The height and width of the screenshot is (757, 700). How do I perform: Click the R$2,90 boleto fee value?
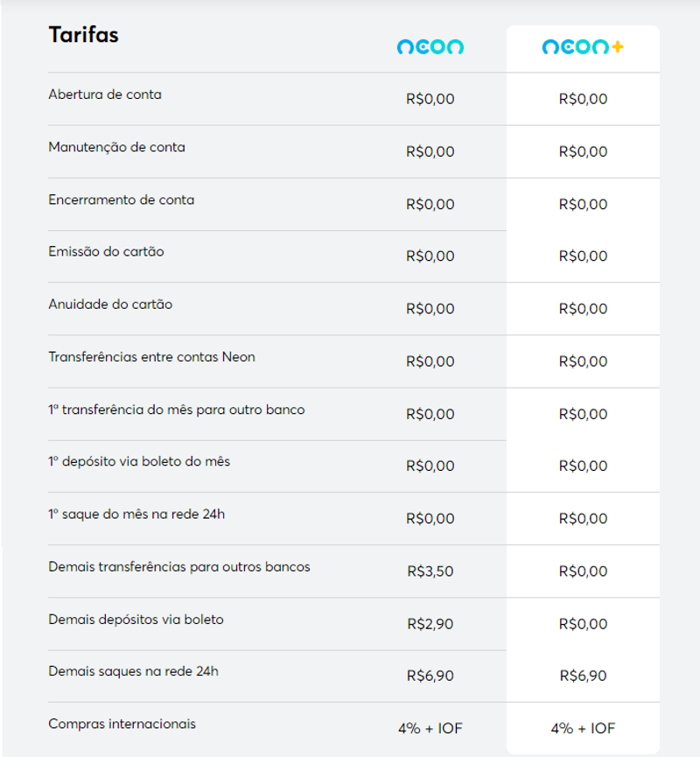pyautogui.click(x=430, y=624)
